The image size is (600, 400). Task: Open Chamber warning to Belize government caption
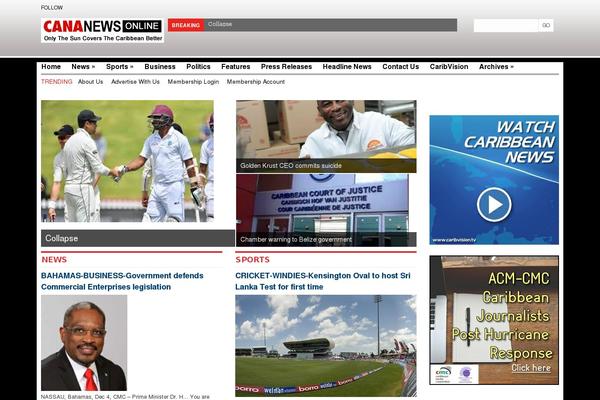[x=295, y=240]
